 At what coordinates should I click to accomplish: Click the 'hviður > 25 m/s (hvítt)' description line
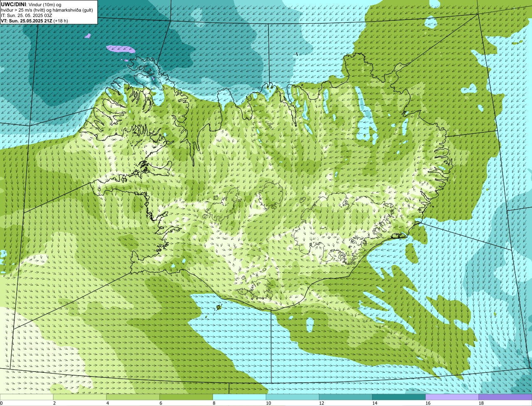tap(47, 10)
